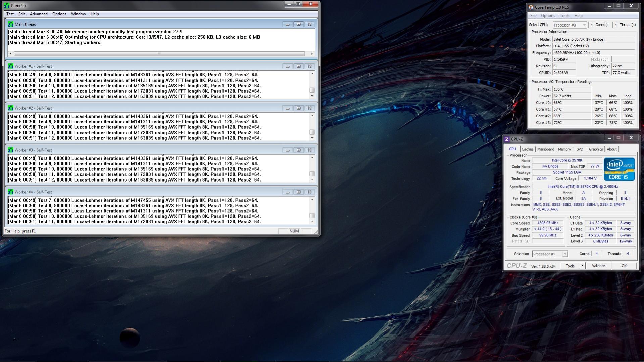
Task: Close the Worker #4 child window
Action: coord(310,192)
